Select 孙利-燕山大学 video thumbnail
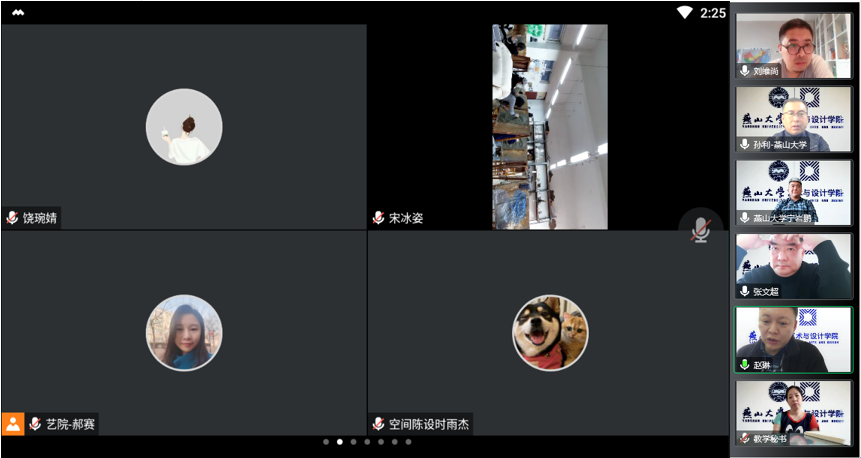Viewport: 861px width, 458px height. 794,119
